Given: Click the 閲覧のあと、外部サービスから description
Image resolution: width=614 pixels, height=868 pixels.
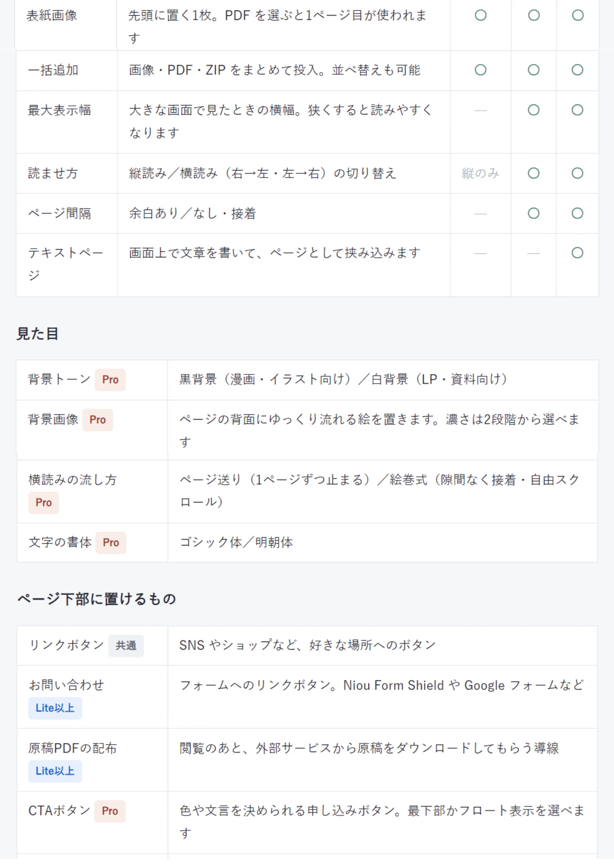Looking at the screenshot, I should [369, 748].
